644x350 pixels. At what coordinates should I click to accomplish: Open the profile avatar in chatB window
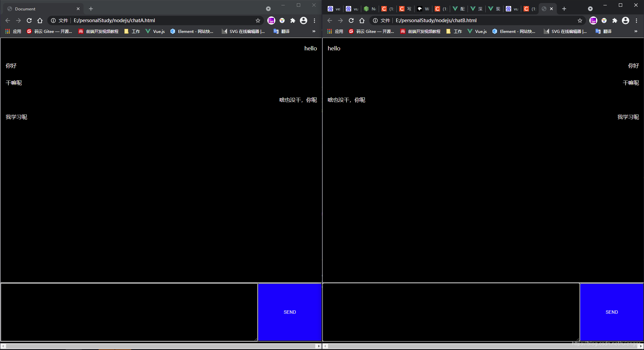pyautogui.click(x=626, y=20)
